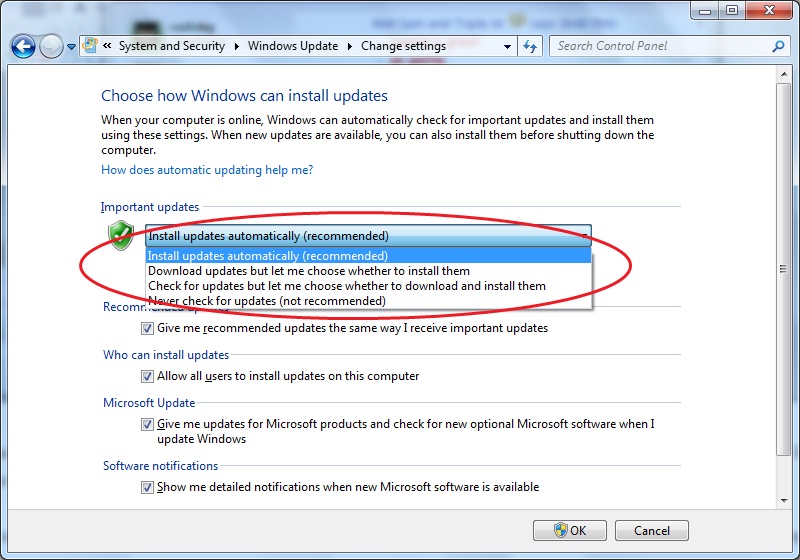
Task: Click the Forward navigation arrow
Action: 51,47
